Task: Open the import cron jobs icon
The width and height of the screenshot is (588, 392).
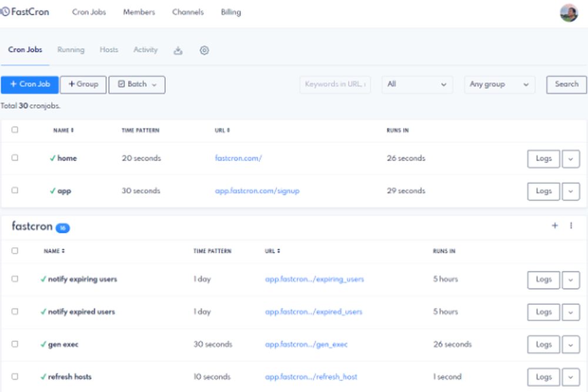Action: pyautogui.click(x=178, y=51)
